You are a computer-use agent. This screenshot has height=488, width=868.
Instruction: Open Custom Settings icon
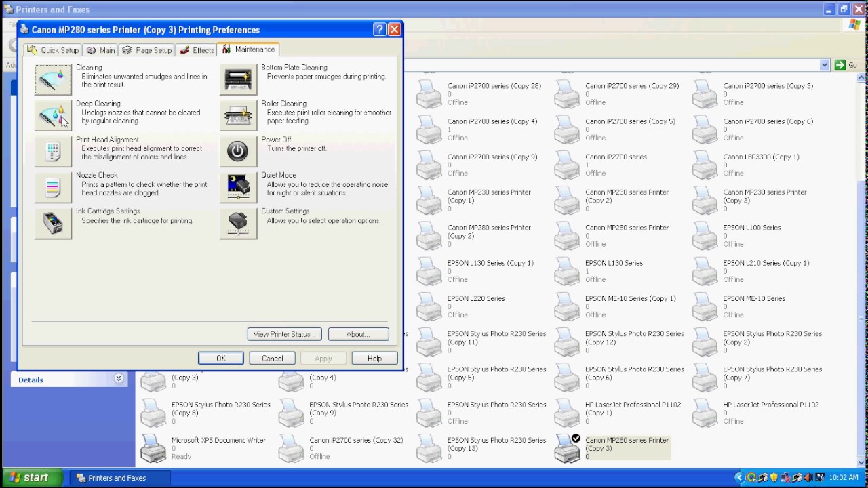point(238,222)
